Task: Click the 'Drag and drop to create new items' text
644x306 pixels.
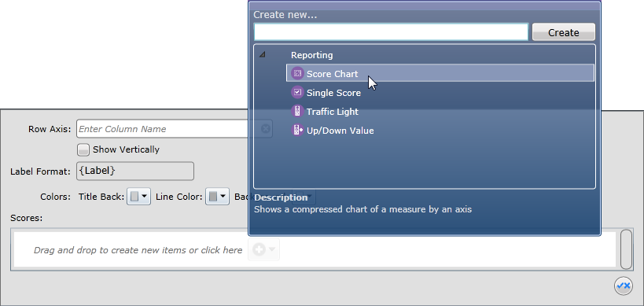Action: pos(138,249)
